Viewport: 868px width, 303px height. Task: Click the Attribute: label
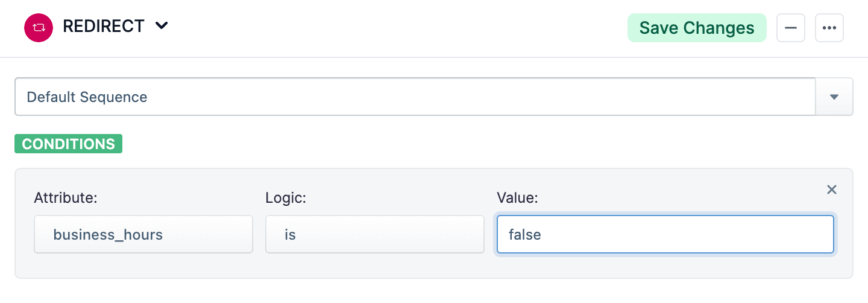(x=64, y=198)
